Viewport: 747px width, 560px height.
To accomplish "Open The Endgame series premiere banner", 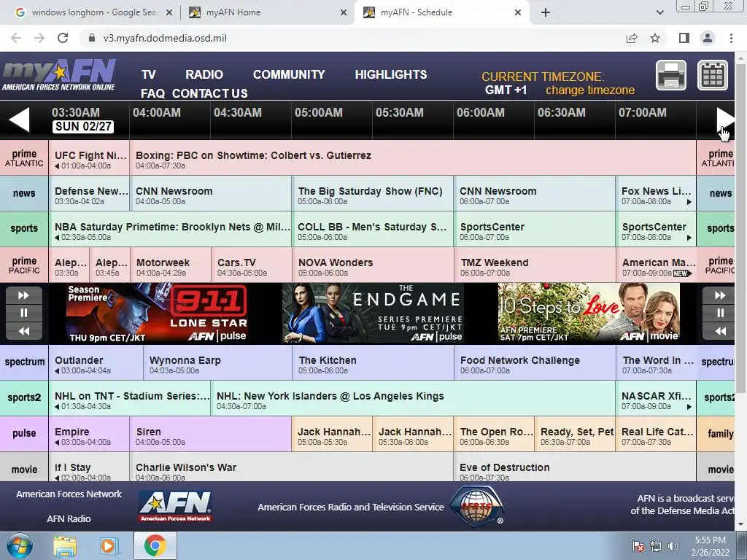I will (373, 314).
